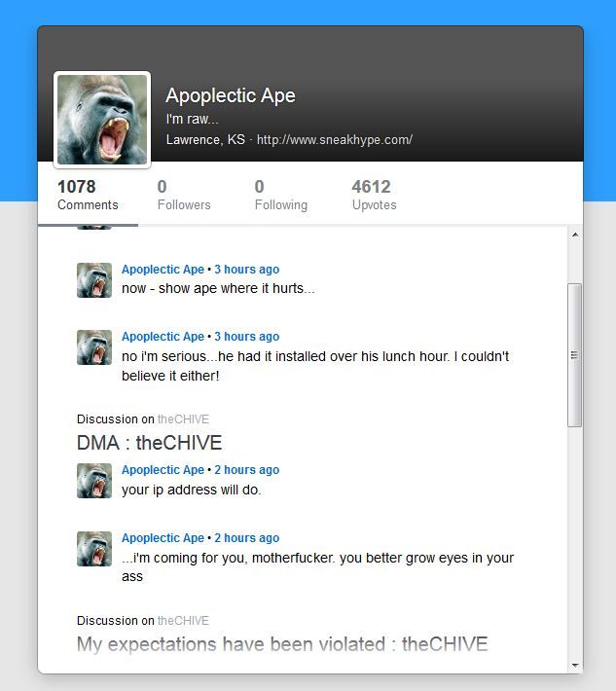Open 'My expectations have been violated : theCHIVE' discussion
Screen dimensions: 616x691
coord(282,644)
